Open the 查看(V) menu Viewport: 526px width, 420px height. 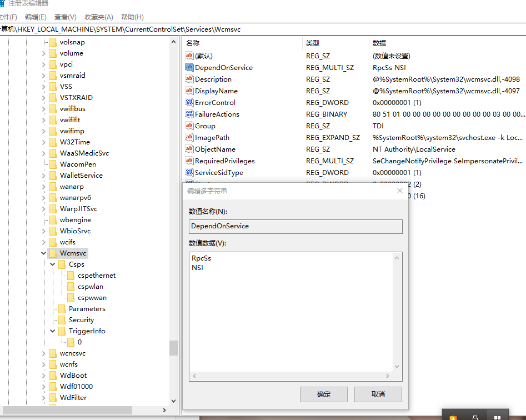[x=66, y=17]
